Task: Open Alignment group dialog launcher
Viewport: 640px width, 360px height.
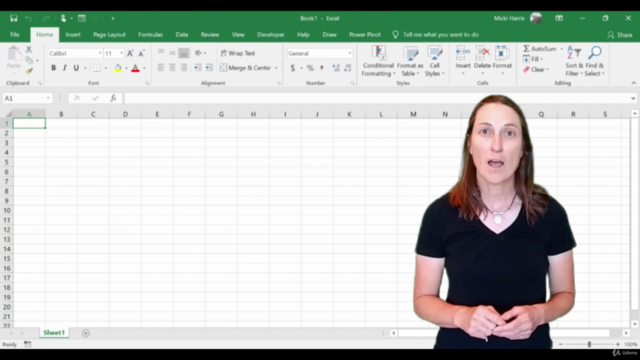Action: [279, 83]
